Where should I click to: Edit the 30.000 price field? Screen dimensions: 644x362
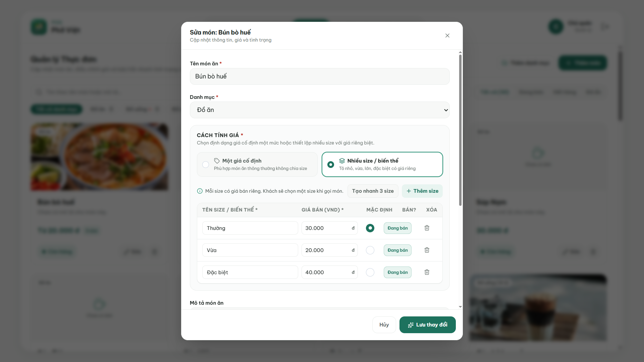point(329,228)
